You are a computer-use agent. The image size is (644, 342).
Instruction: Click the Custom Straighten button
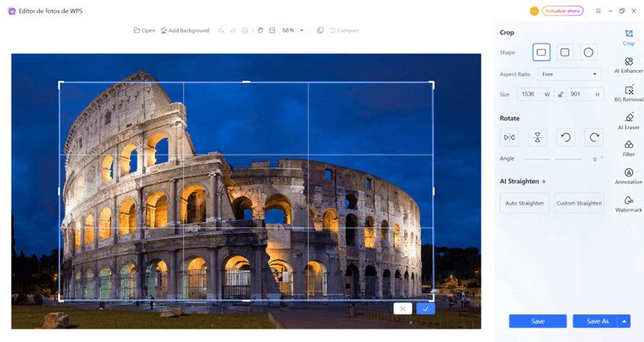point(579,203)
